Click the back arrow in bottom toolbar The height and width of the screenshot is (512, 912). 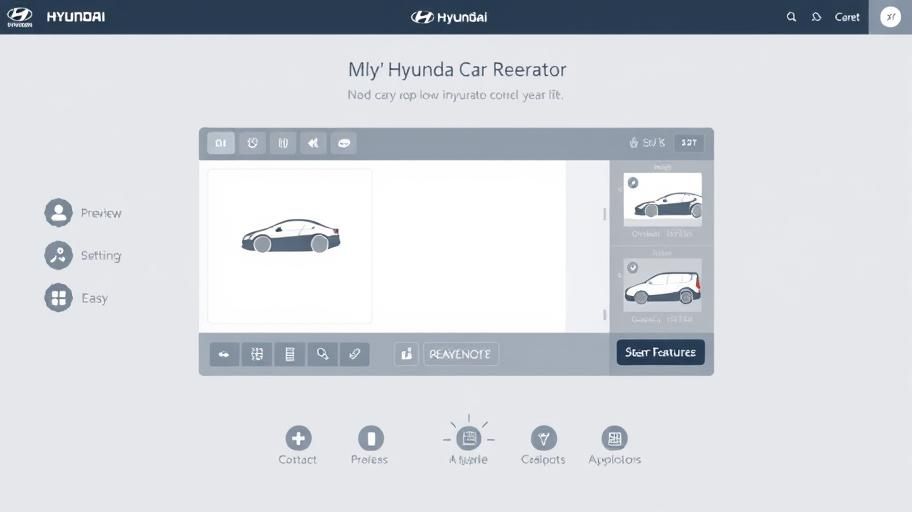pos(224,354)
